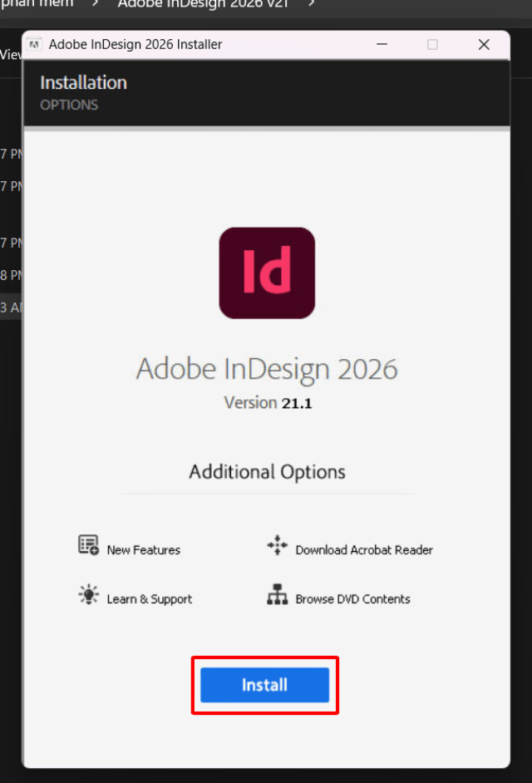Close the Adobe InDesign 2026 Installer window
532x783 pixels.
pos(484,44)
